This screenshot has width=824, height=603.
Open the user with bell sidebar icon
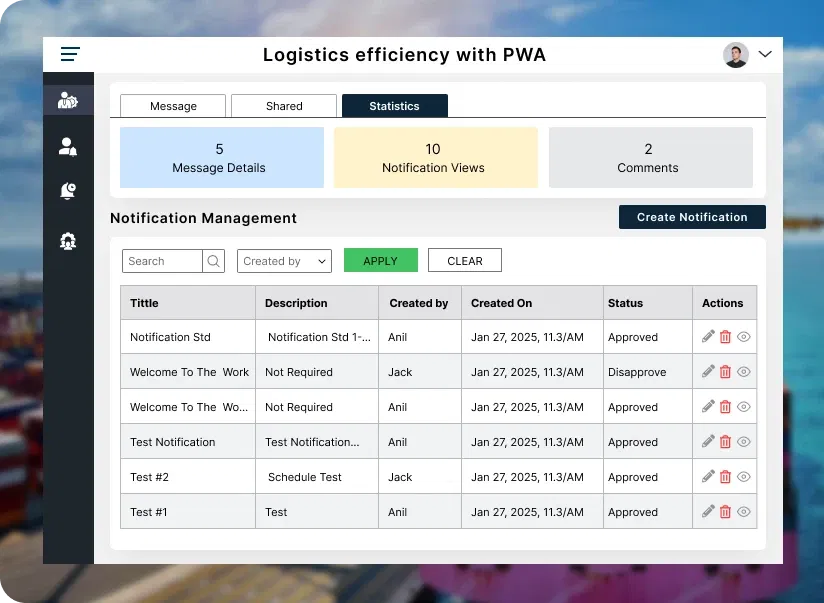point(68,147)
